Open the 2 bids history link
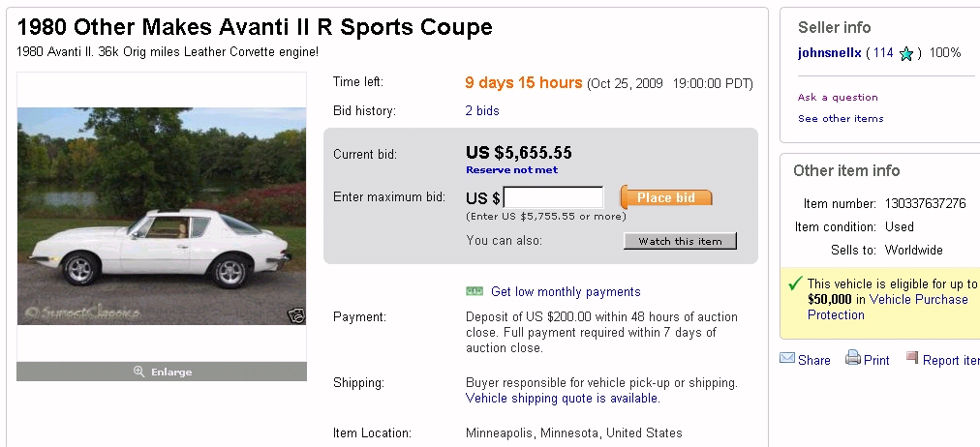 (x=482, y=111)
